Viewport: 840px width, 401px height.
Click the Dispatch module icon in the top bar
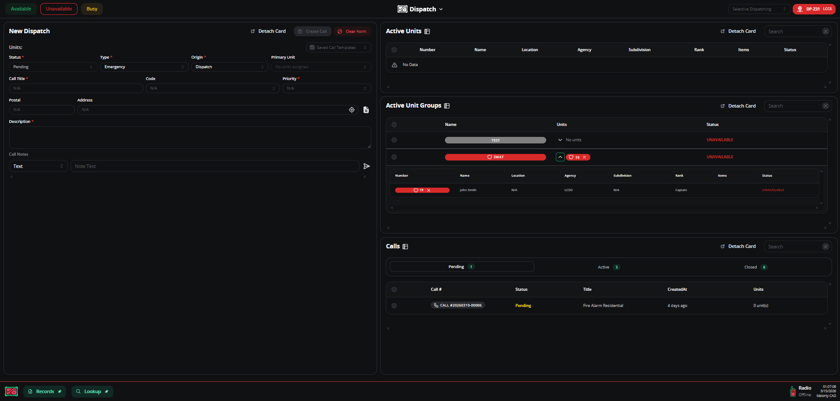tap(402, 9)
